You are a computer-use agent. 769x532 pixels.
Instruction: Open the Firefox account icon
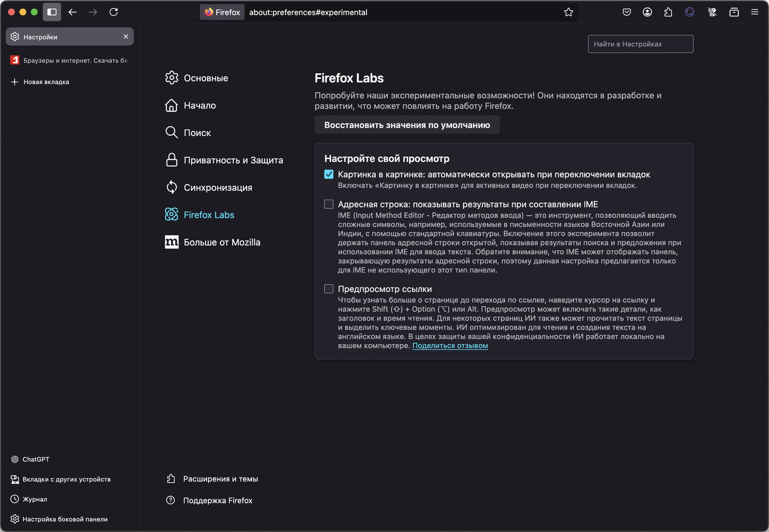647,12
